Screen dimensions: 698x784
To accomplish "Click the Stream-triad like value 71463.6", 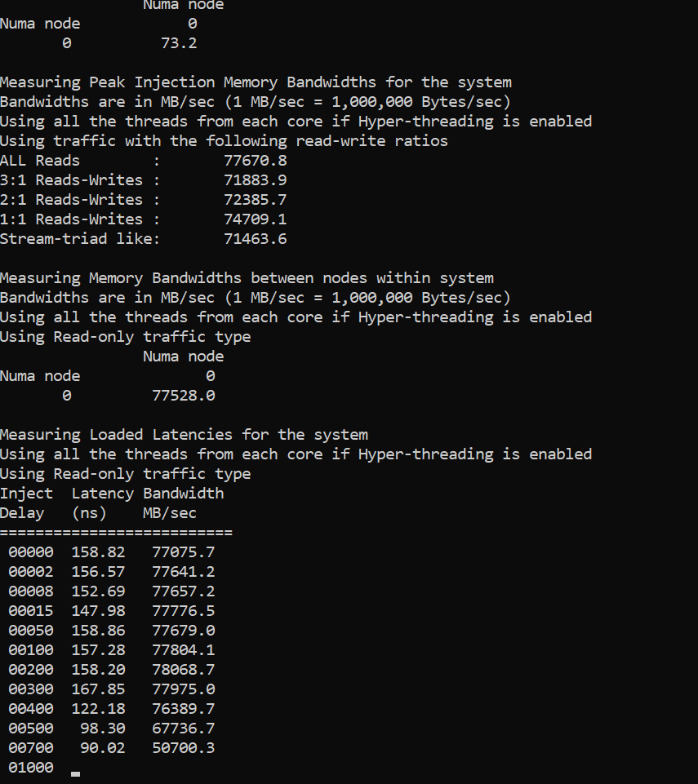I will click(256, 238).
